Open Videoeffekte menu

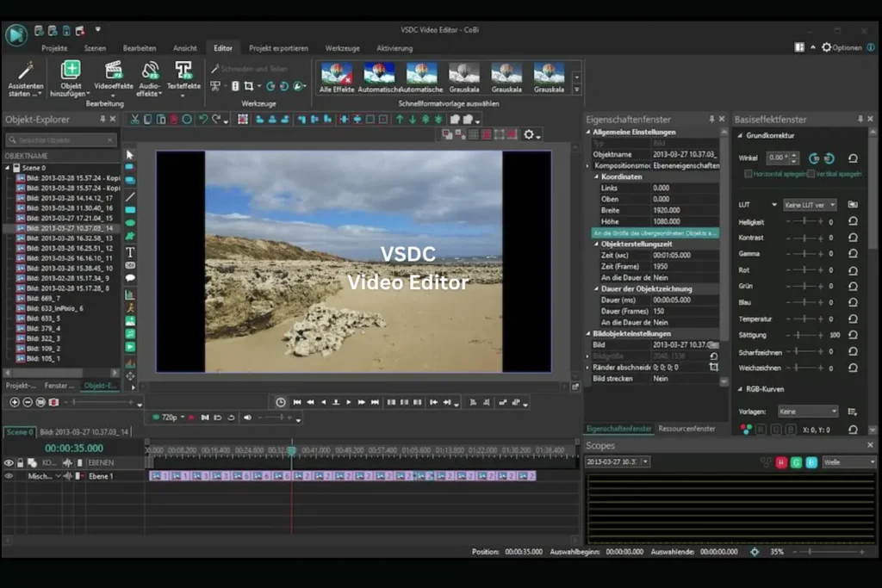(114, 78)
